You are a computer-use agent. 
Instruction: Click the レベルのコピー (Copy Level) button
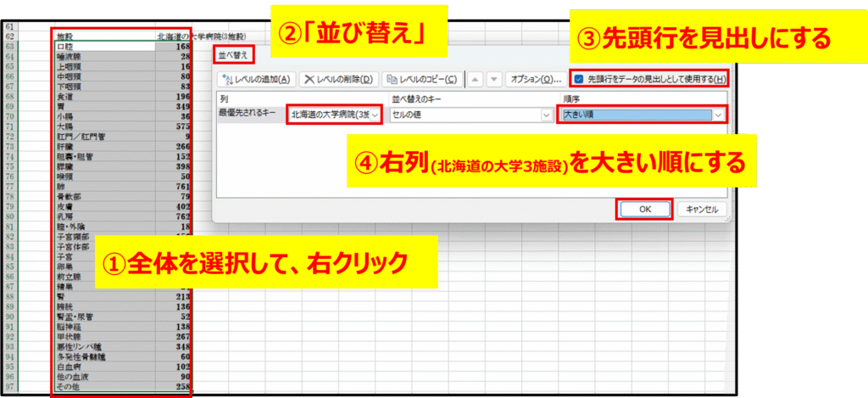421,80
